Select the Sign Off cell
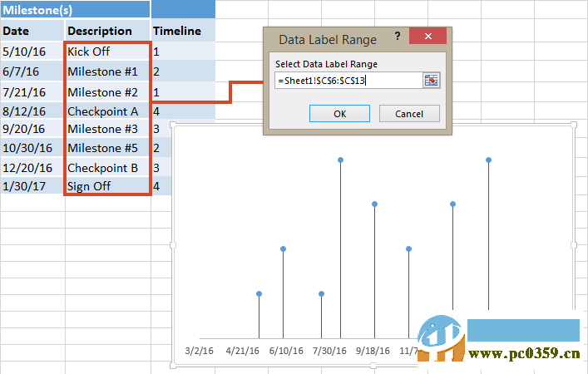This screenshot has height=374, width=588. (107, 186)
